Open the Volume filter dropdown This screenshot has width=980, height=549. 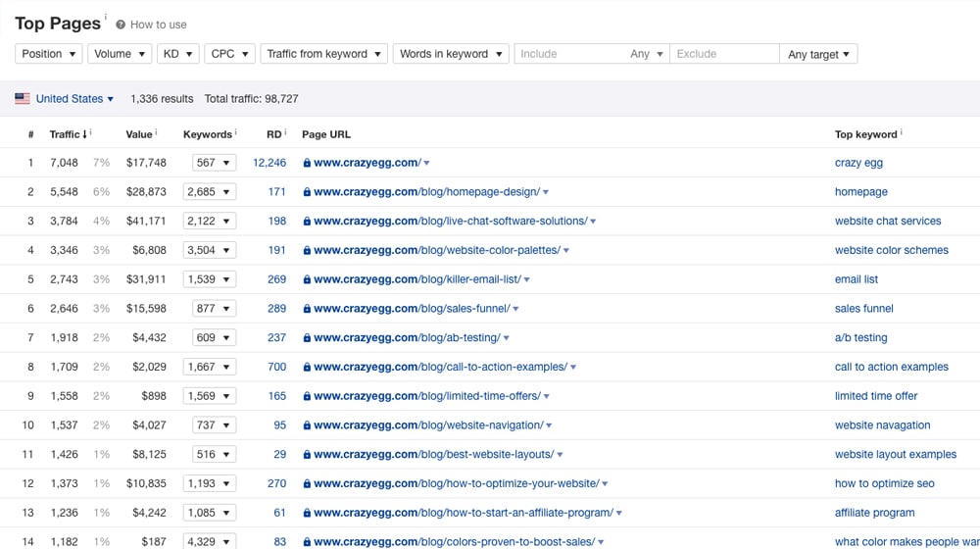pyautogui.click(x=120, y=54)
